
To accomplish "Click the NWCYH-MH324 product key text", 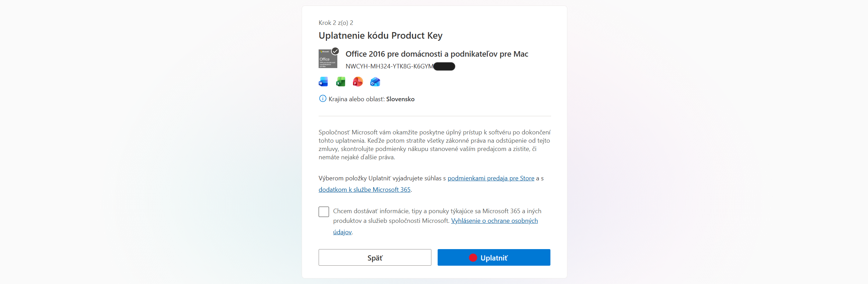I will (x=389, y=66).
